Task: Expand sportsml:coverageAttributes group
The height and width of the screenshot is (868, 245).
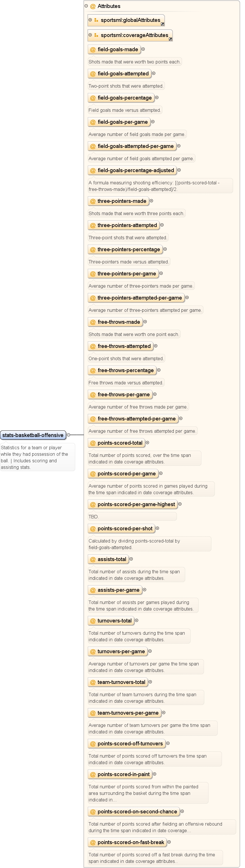Action: point(90,35)
